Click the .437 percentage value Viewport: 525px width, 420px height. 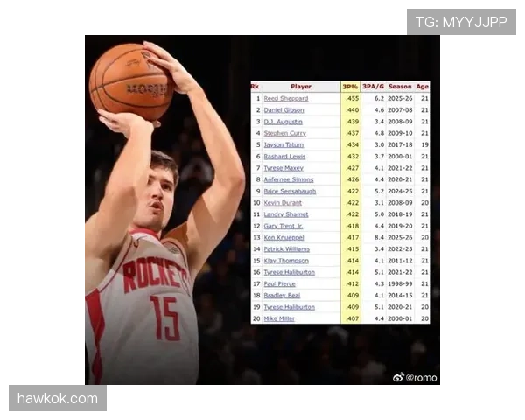[x=353, y=133]
